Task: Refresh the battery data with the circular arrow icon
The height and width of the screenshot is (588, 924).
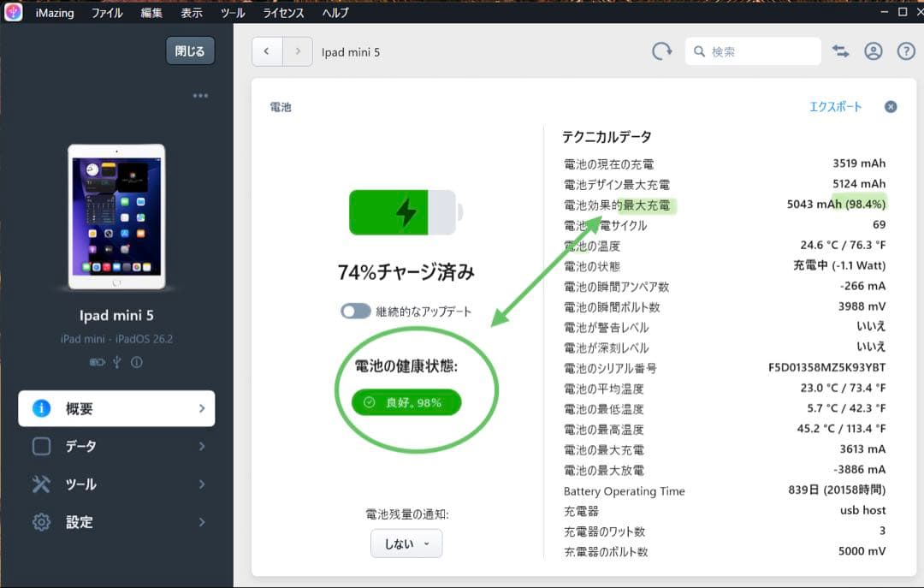Action: (x=661, y=50)
